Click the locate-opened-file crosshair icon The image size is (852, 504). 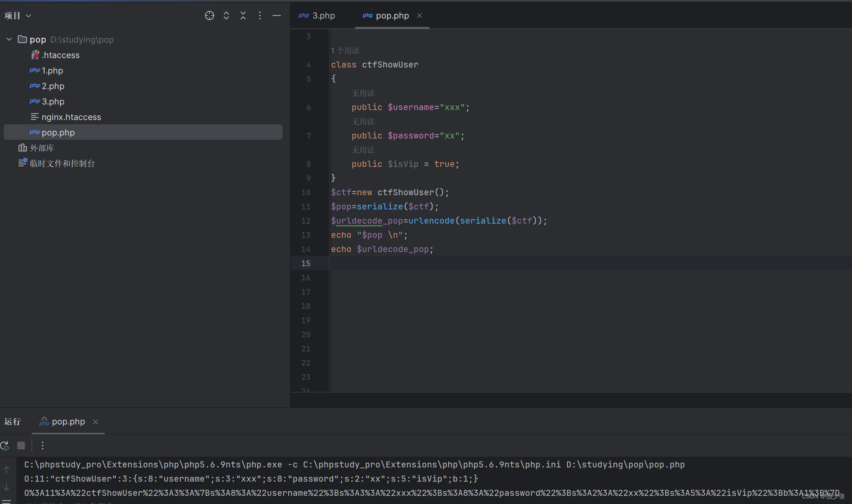[x=210, y=15]
